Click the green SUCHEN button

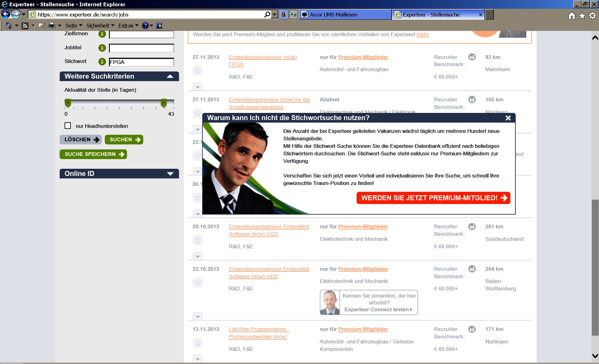click(x=124, y=139)
